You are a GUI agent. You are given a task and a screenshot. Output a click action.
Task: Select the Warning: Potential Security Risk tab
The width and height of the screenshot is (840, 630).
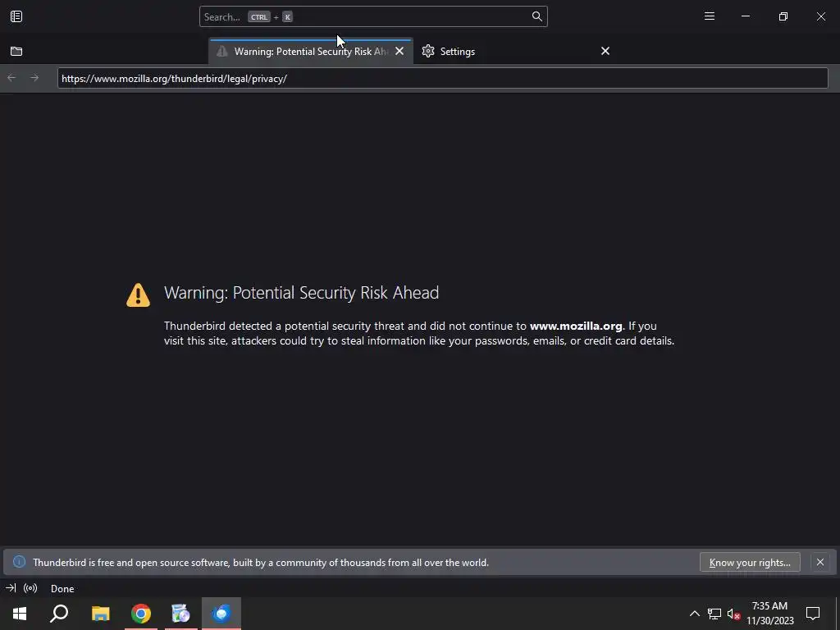click(310, 52)
